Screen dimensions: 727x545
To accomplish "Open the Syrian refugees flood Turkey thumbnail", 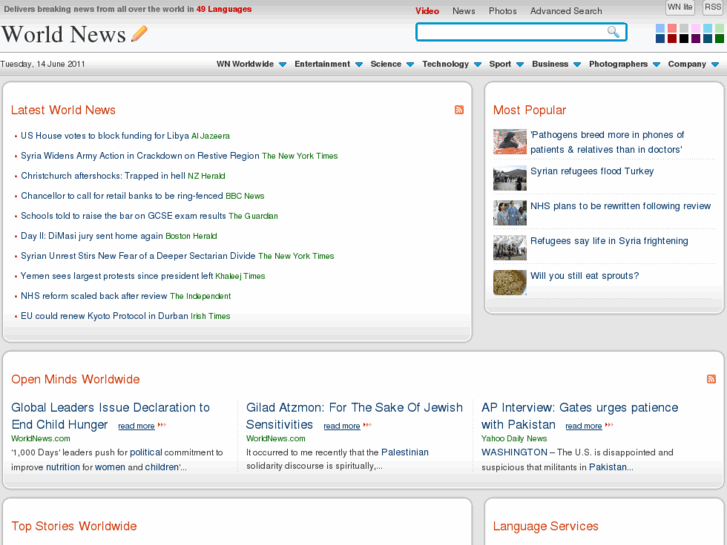I will point(510,178).
